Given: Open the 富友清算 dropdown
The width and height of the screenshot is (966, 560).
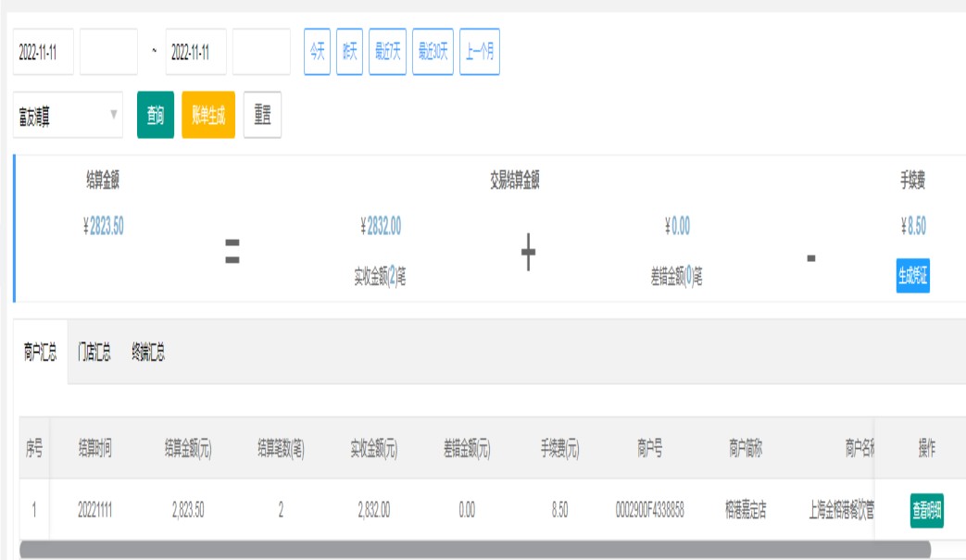Looking at the screenshot, I should tap(68, 115).
